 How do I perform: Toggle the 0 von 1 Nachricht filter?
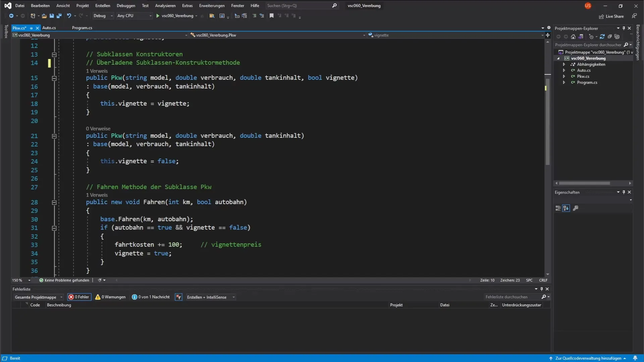click(x=151, y=297)
